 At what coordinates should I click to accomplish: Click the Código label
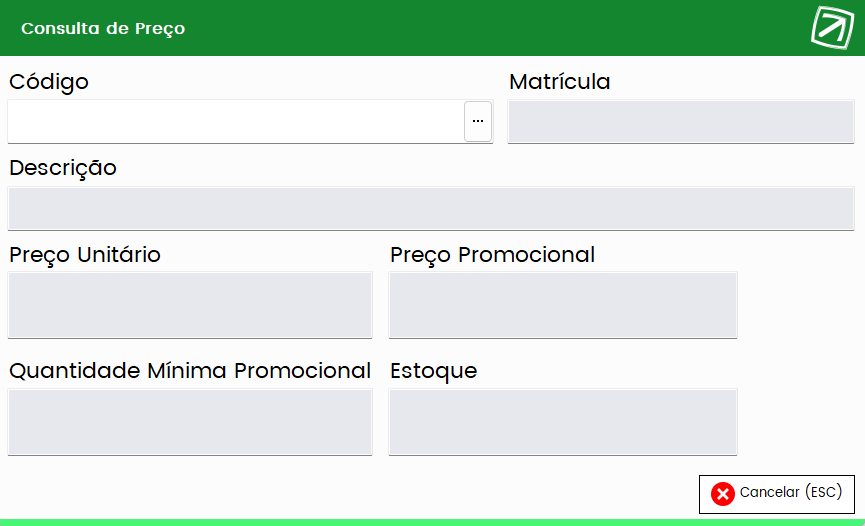click(49, 82)
